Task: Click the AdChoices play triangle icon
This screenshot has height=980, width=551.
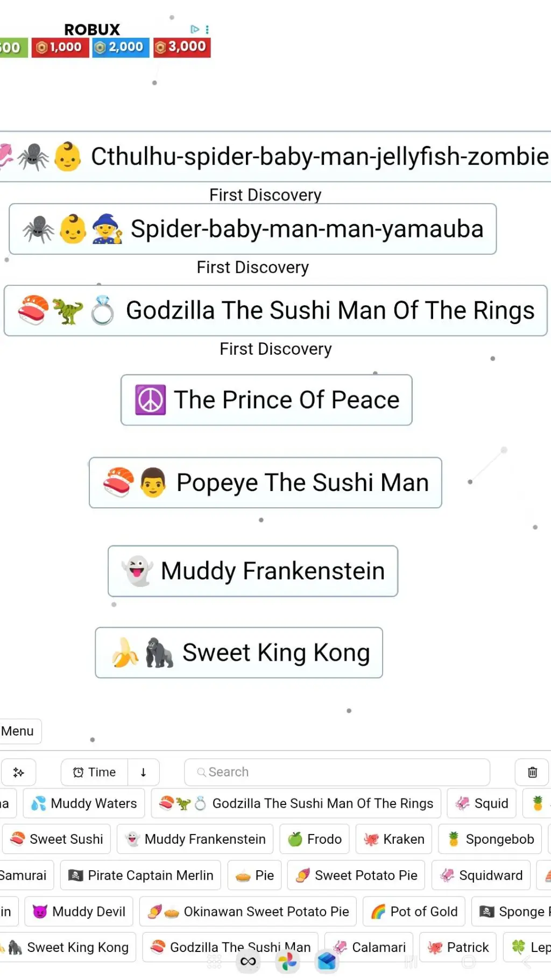Action: [x=195, y=29]
